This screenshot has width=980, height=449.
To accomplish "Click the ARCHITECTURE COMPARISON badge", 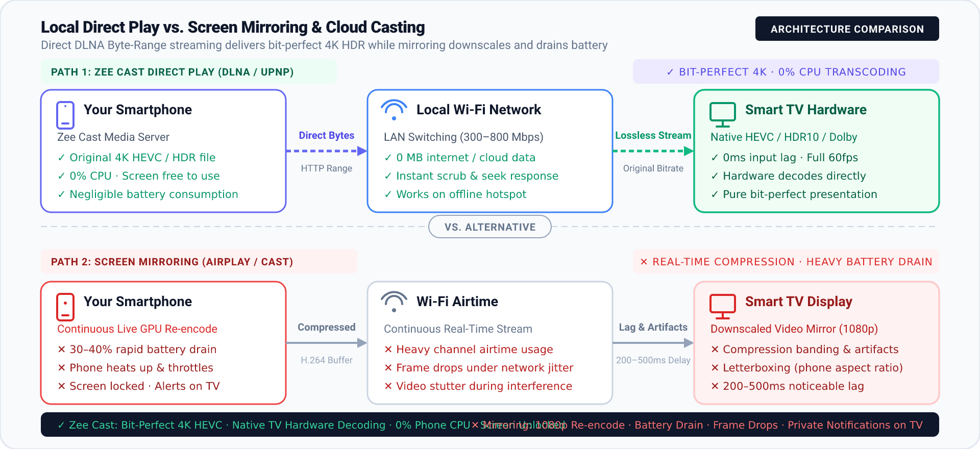I will coord(847,29).
